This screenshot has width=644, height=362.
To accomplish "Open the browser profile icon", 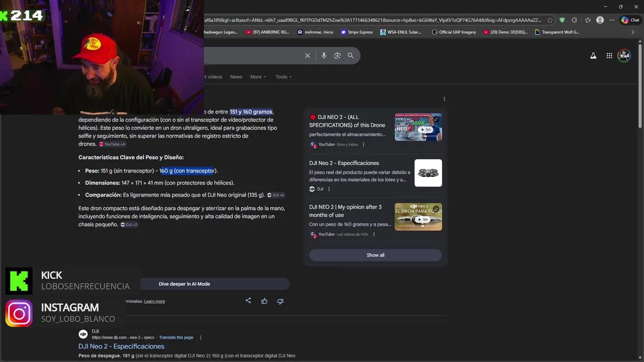I will click(x=600, y=20).
